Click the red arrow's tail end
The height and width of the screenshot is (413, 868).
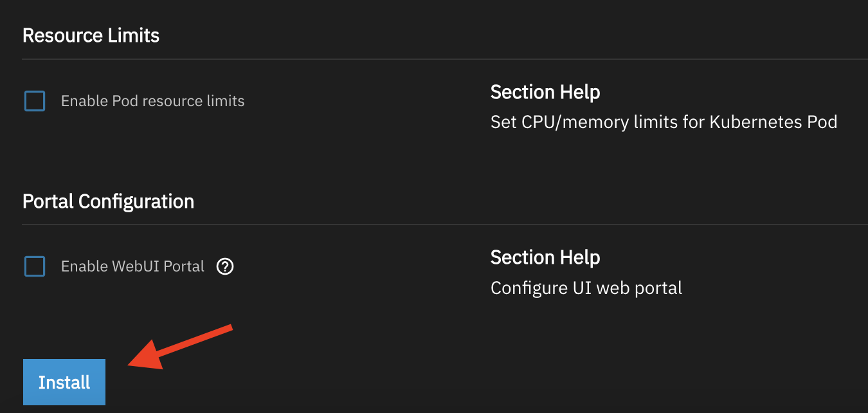point(228,329)
